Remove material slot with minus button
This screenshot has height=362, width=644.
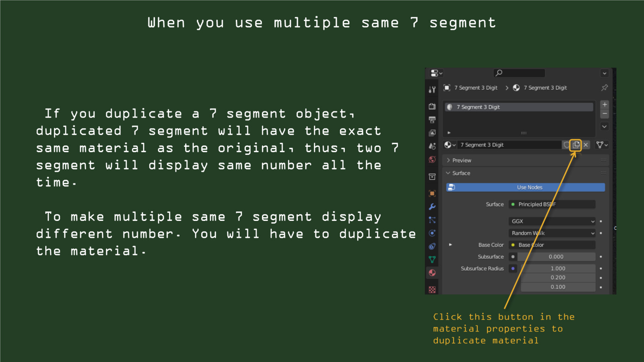click(x=605, y=114)
